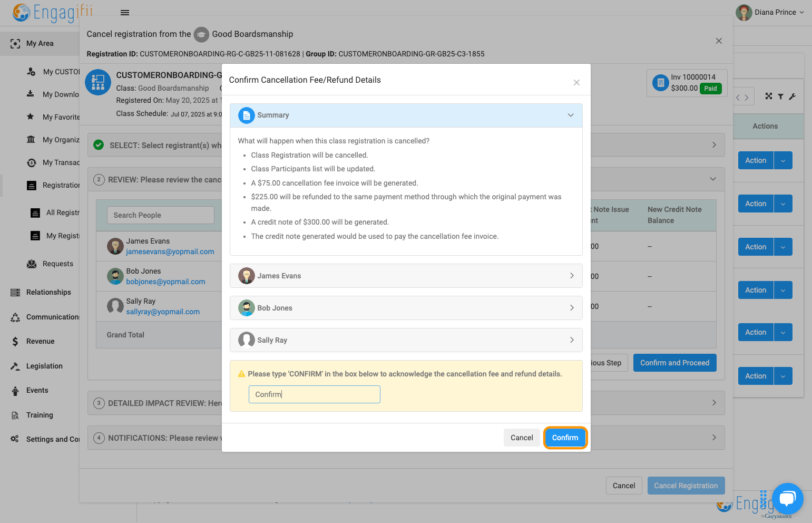Click the expand fullscreen grid icon
This screenshot has width=812, height=523.
pos(769,96)
